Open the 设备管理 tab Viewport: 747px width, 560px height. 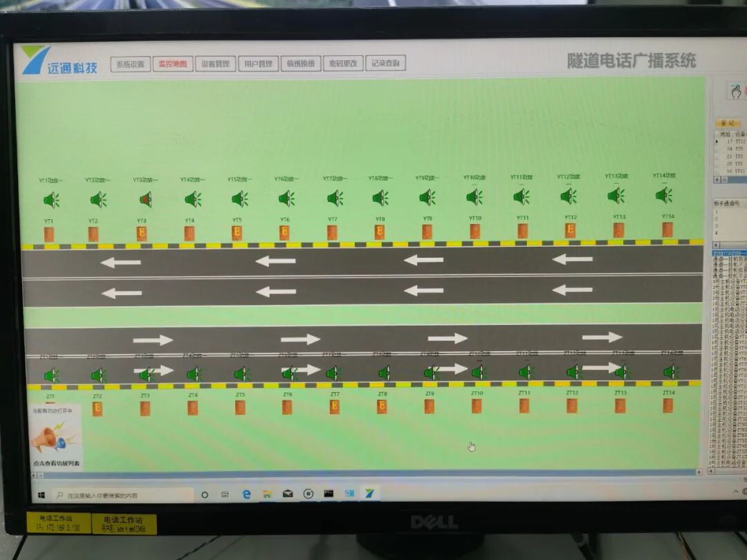pyautogui.click(x=215, y=64)
